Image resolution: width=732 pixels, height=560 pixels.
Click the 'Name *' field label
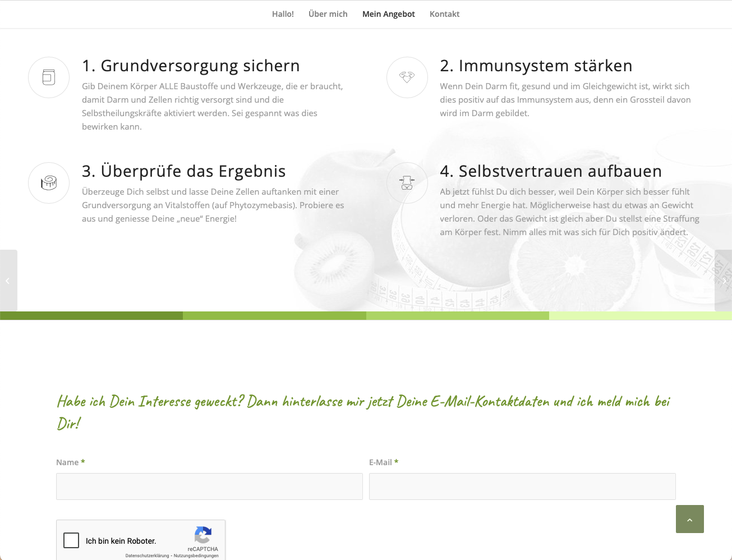71,462
